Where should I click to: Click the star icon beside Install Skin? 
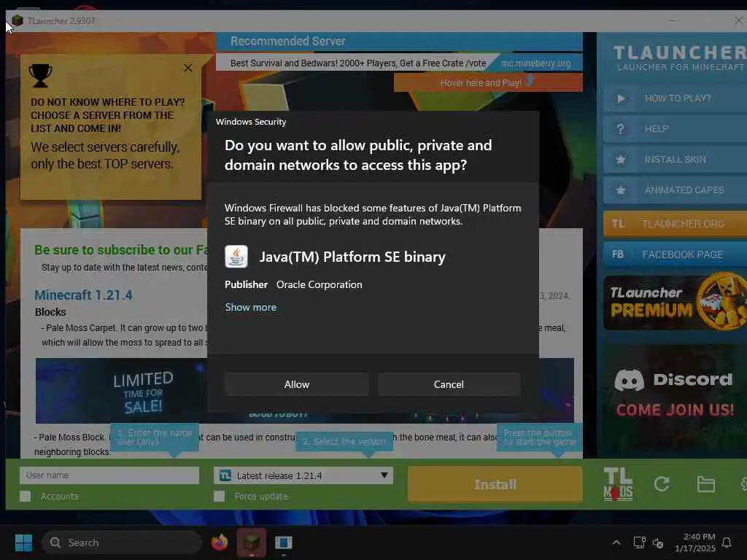tap(620, 160)
